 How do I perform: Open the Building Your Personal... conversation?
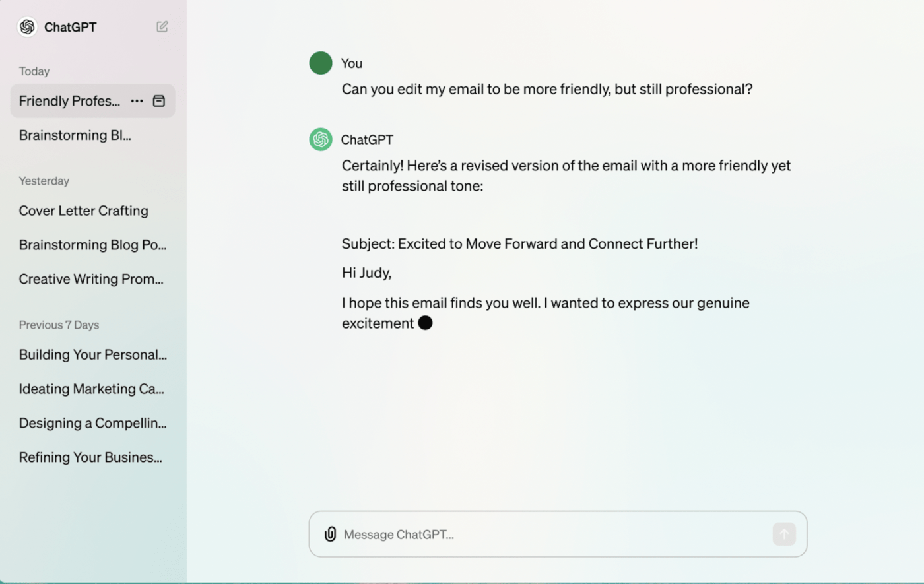[92, 354]
